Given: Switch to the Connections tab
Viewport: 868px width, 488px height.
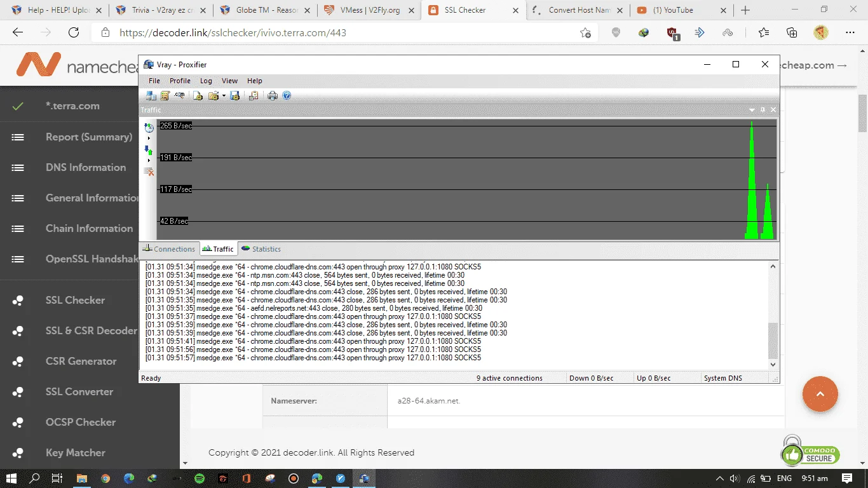Looking at the screenshot, I should (169, 249).
